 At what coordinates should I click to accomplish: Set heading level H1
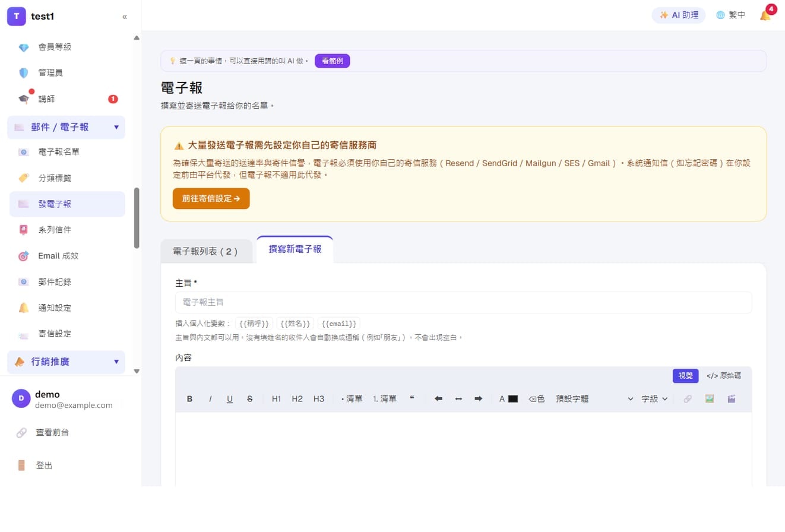pos(276,399)
